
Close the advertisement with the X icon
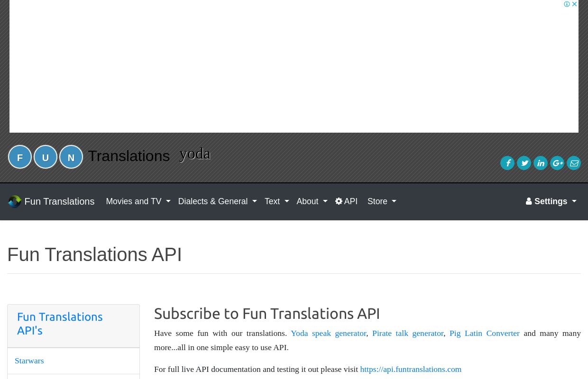click(x=574, y=4)
